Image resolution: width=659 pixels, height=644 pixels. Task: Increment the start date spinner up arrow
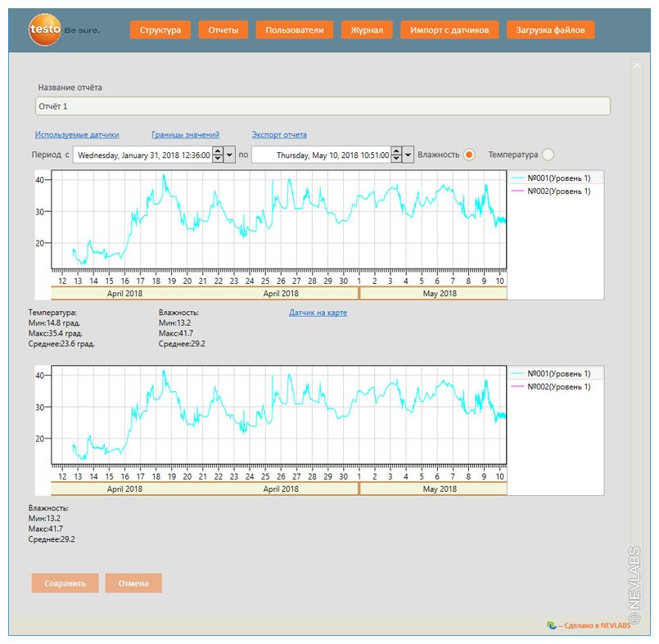pos(217,151)
